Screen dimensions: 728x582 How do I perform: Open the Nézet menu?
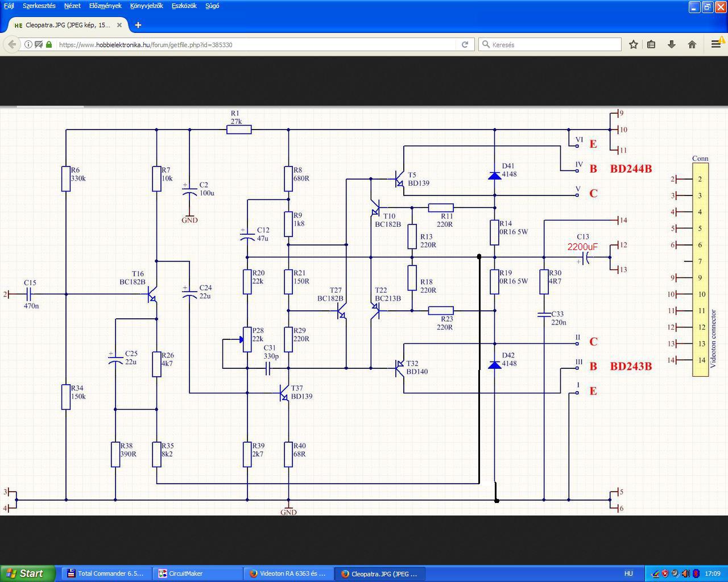point(72,6)
